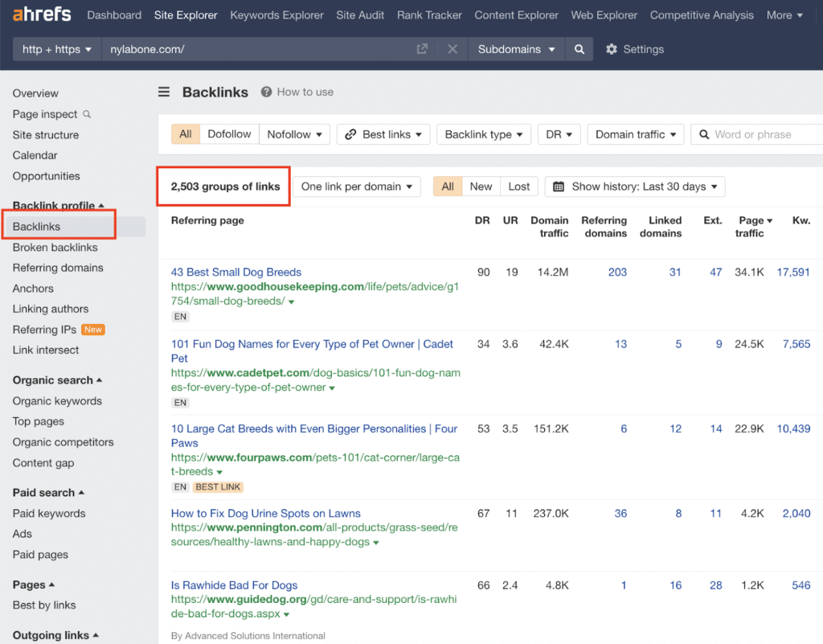Sort by DR column header

click(x=482, y=220)
